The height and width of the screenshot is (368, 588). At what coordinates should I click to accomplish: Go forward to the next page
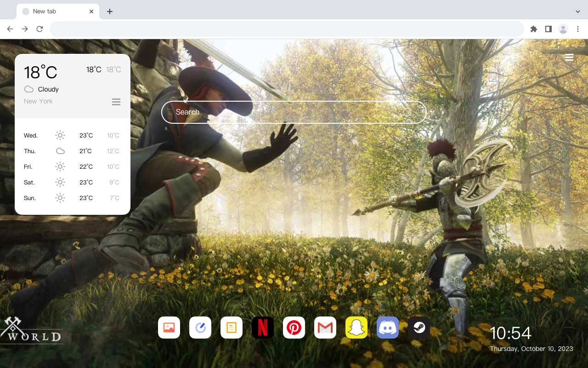pyautogui.click(x=25, y=29)
